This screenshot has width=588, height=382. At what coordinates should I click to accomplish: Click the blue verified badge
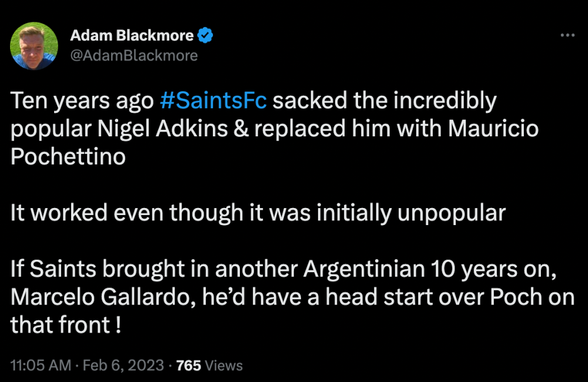[x=205, y=36]
